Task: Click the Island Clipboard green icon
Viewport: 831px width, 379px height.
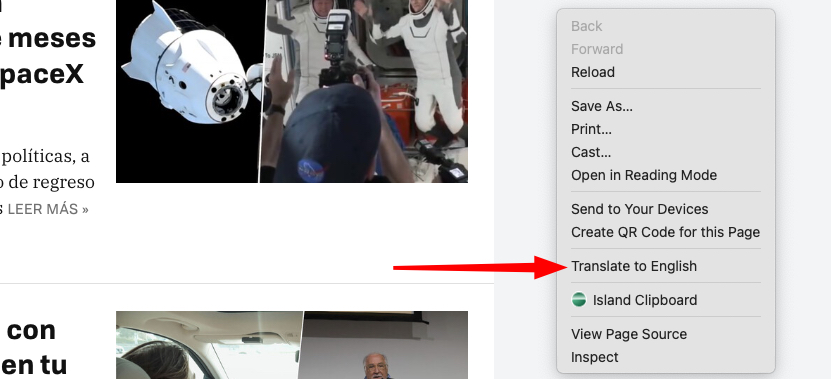Action: click(579, 300)
